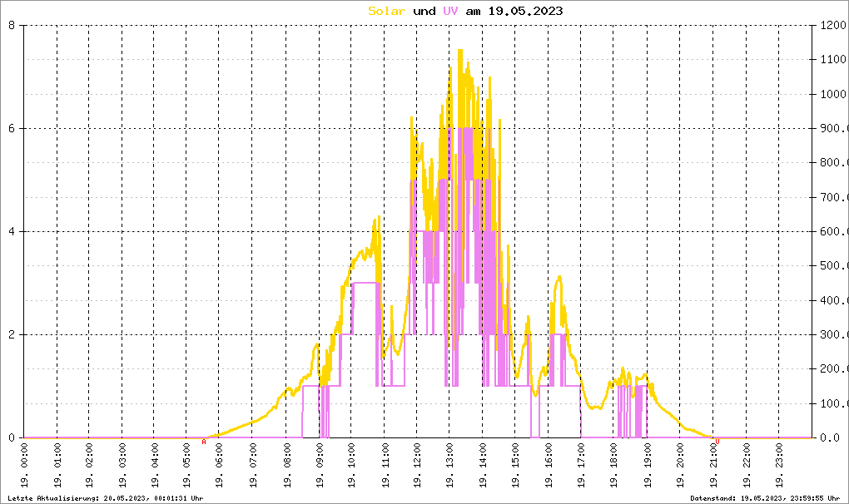The height and width of the screenshot is (504, 849).
Task: Click the right axis value '800.0'
Action: (834, 162)
